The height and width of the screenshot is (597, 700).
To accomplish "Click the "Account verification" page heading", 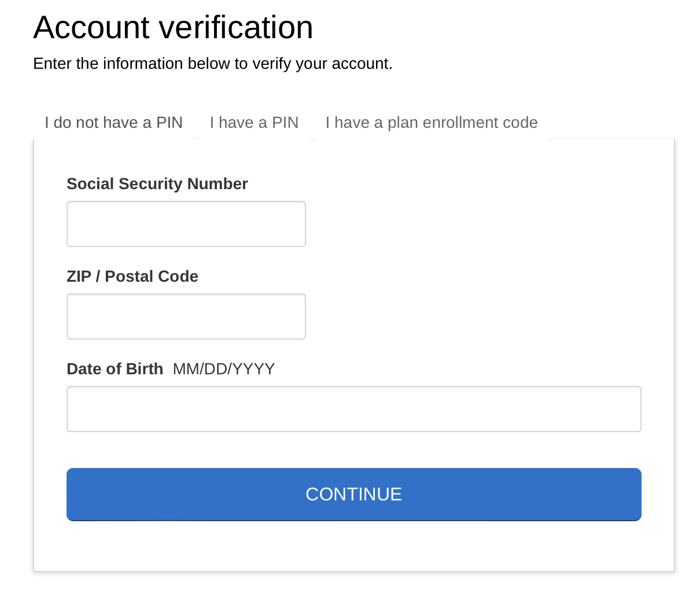I will click(174, 27).
